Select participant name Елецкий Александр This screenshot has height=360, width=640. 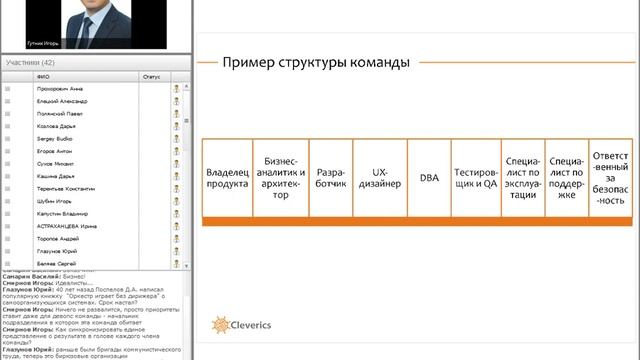pyautogui.click(x=62, y=101)
